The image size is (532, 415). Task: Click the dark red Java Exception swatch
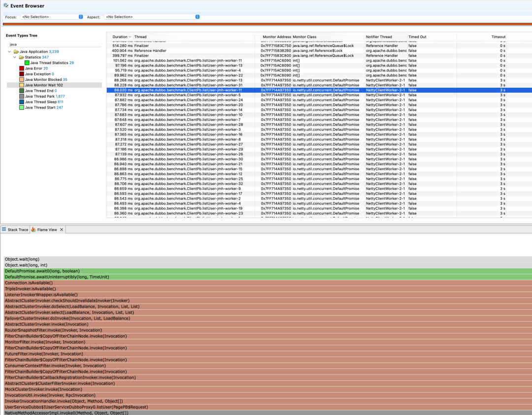(22, 74)
